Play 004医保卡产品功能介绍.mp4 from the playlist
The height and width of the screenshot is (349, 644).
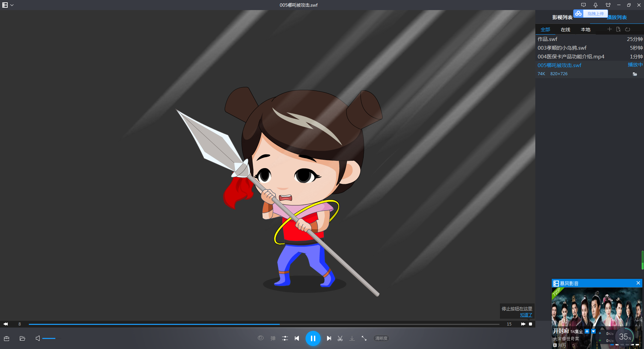click(x=589, y=56)
